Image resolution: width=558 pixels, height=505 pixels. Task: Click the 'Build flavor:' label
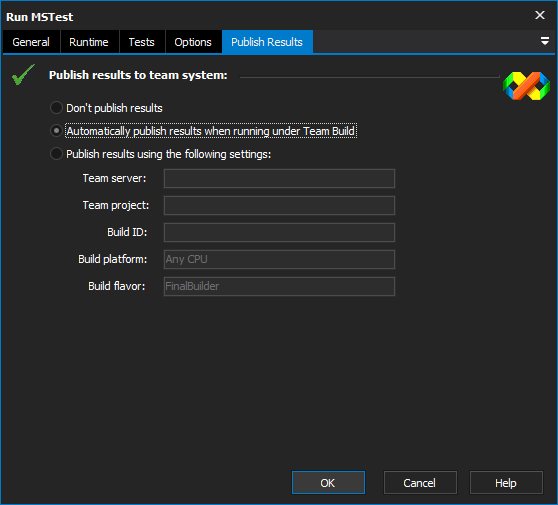[117, 286]
